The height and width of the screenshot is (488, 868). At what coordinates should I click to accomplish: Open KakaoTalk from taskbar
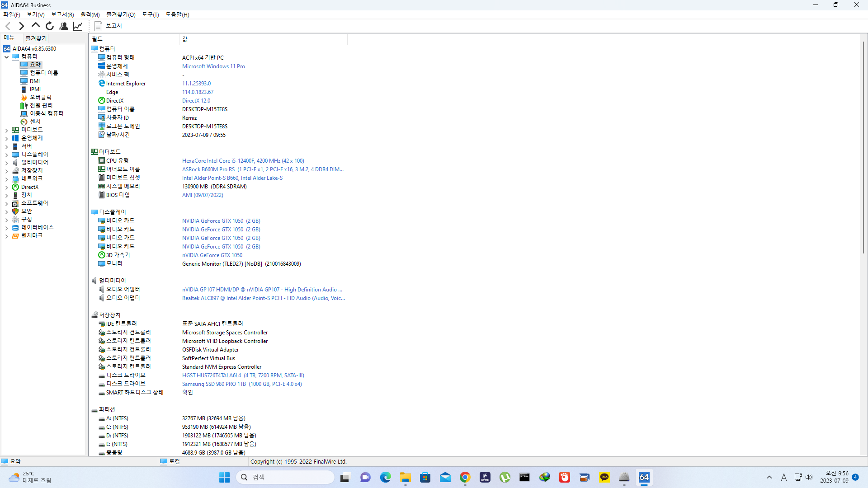pos(604,477)
